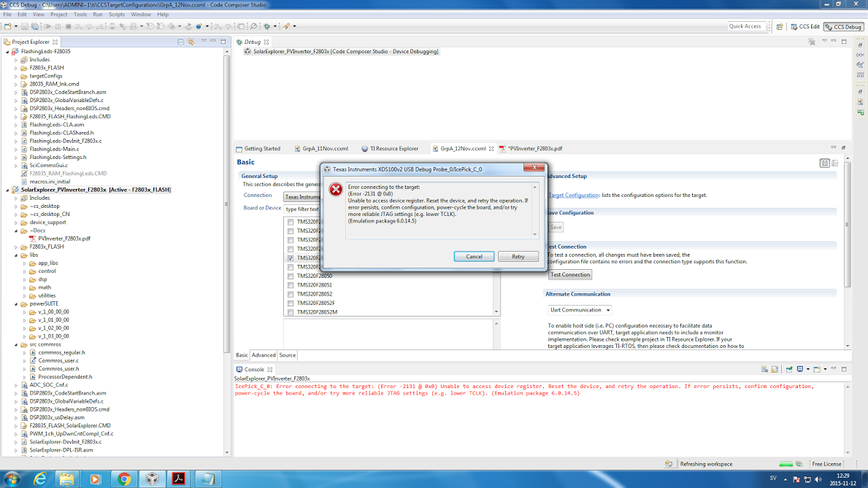Open Uart Communication dropdown
This screenshot has width=868, height=488.
click(579, 310)
